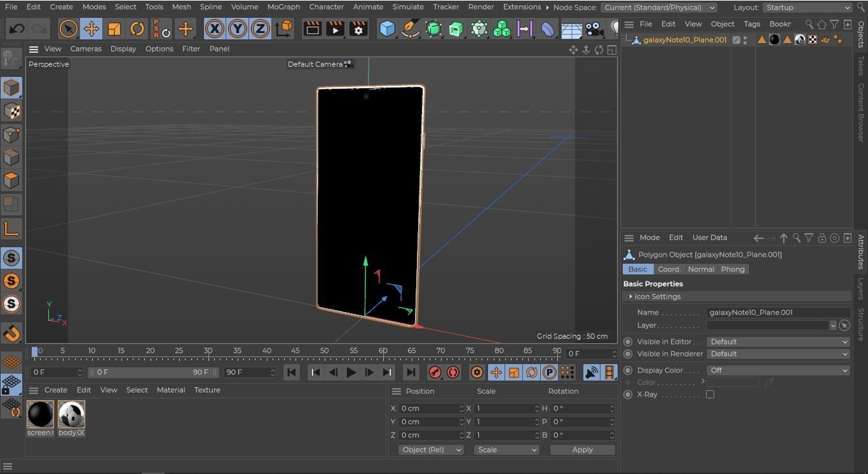Viewport: 868px width, 474px height.
Task: Add a Cube primitive object
Action: (387, 29)
